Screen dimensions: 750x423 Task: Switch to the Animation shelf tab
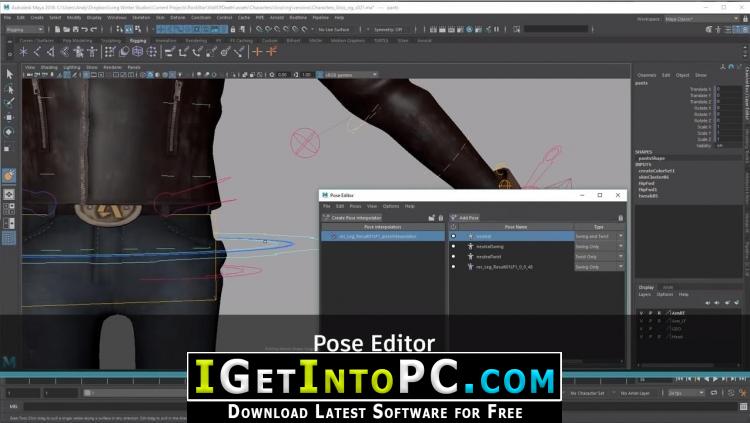(166, 41)
